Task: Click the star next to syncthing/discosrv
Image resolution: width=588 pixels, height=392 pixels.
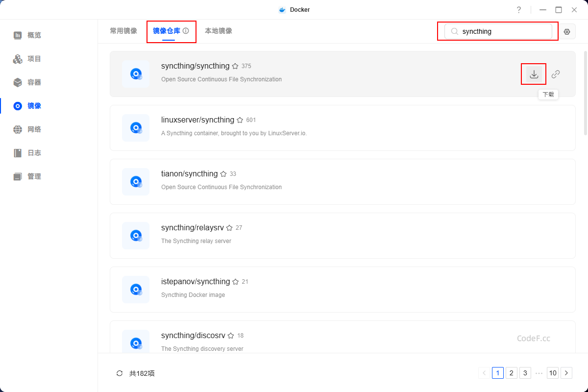Action: click(231, 336)
